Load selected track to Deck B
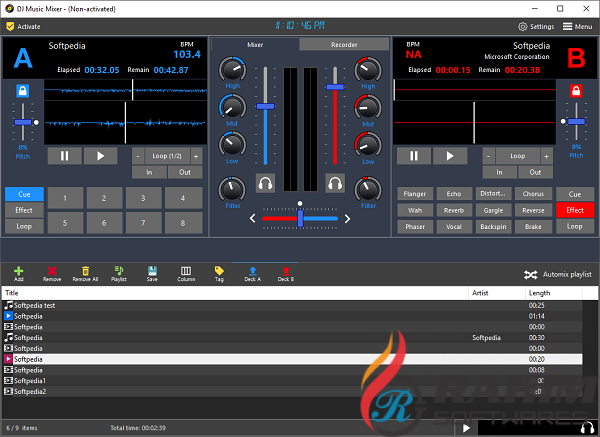This screenshot has height=437, width=600. click(x=286, y=273)
